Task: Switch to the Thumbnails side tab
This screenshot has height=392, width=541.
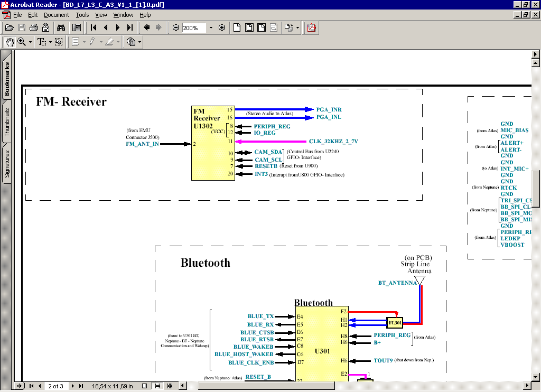Action: [6, 122]
